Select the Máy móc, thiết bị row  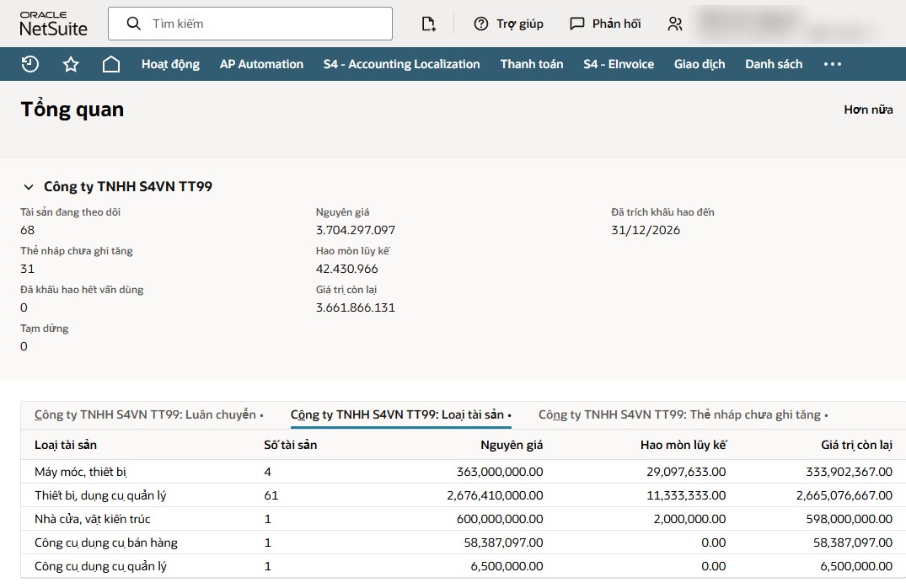(463, 472)
